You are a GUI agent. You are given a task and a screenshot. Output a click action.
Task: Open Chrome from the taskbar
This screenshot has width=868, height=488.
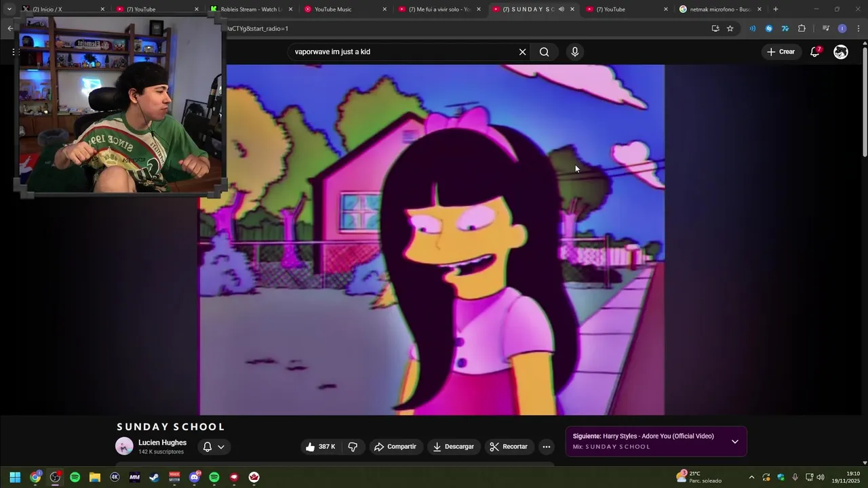pyautogui.click(x=35, y=477)
